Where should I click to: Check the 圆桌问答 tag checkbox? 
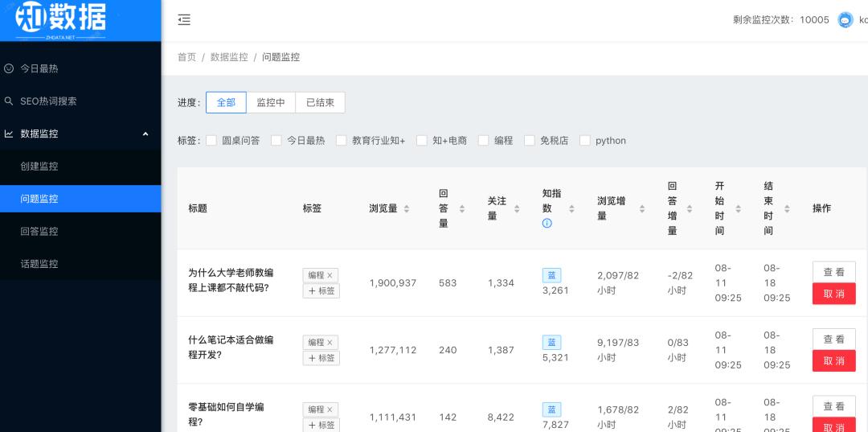(211, 141)
